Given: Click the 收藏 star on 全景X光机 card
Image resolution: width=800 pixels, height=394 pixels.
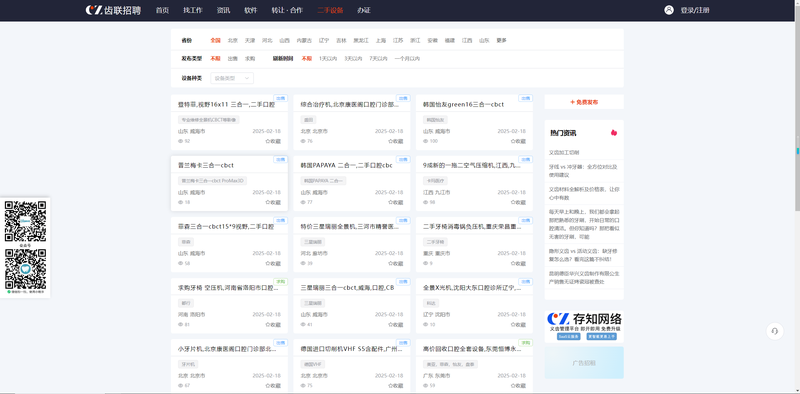Looking at the screenshot, I should 513,325.
